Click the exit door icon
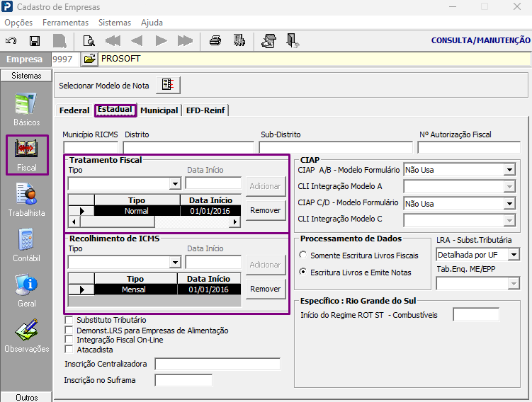This screenshot has height=402, width=532. (x=292, y=41)
